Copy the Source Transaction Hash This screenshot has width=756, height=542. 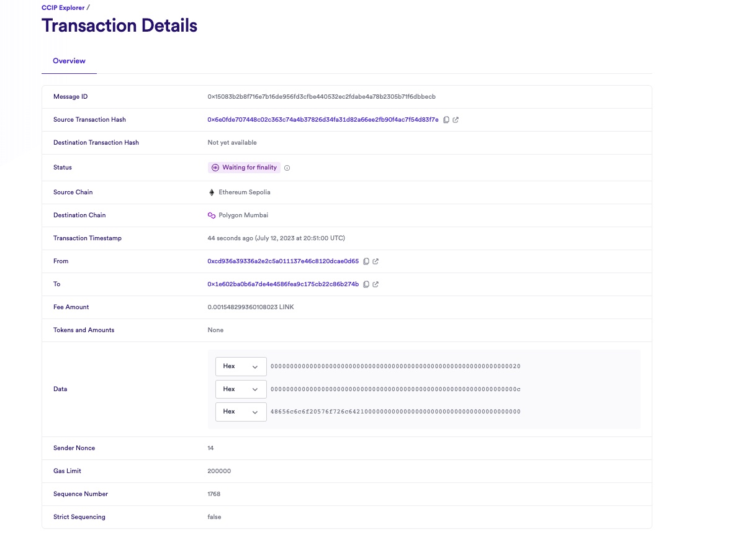tap(446, 120)
